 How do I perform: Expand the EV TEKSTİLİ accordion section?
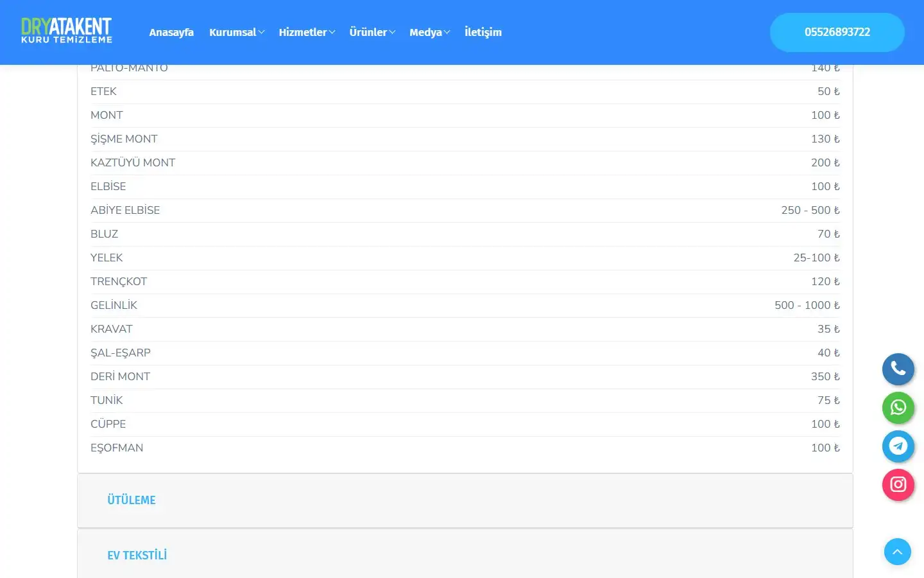tap(465, 555)
